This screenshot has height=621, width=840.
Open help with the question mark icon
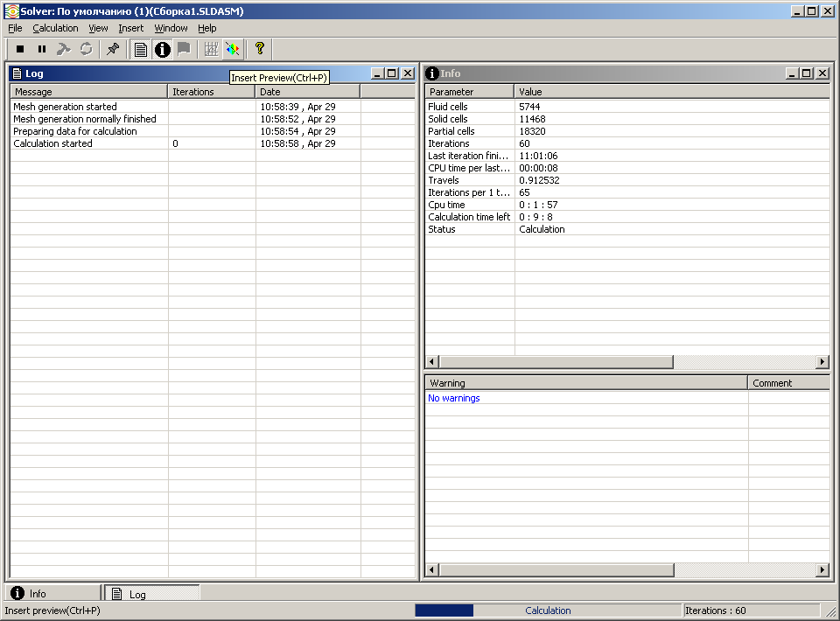[260, 49]
